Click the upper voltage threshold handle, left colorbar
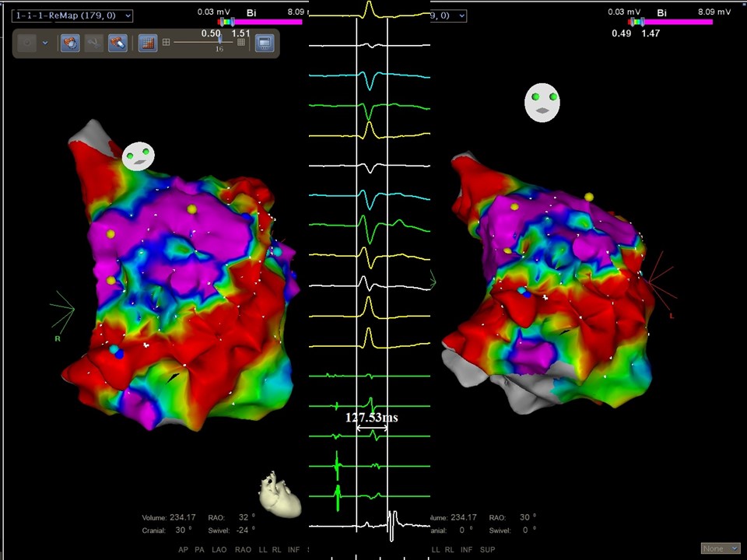The width and height of the screenshot is (747, 560). pos(233,22)
